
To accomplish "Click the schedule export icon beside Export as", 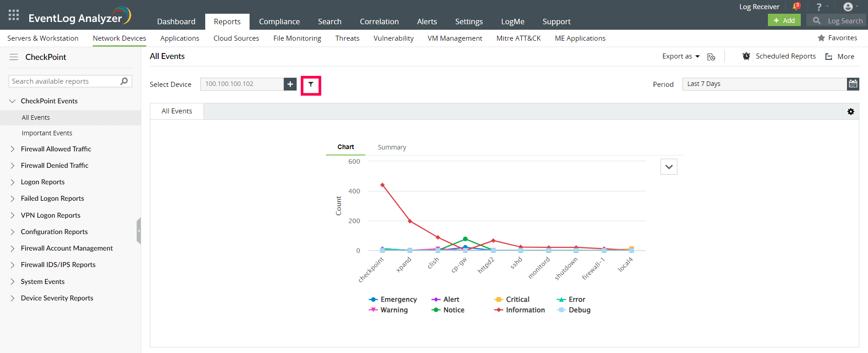I will tap(711, 57).
